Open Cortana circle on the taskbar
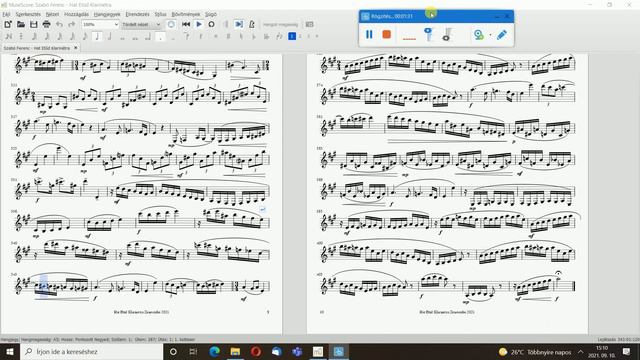 point(173,351)
